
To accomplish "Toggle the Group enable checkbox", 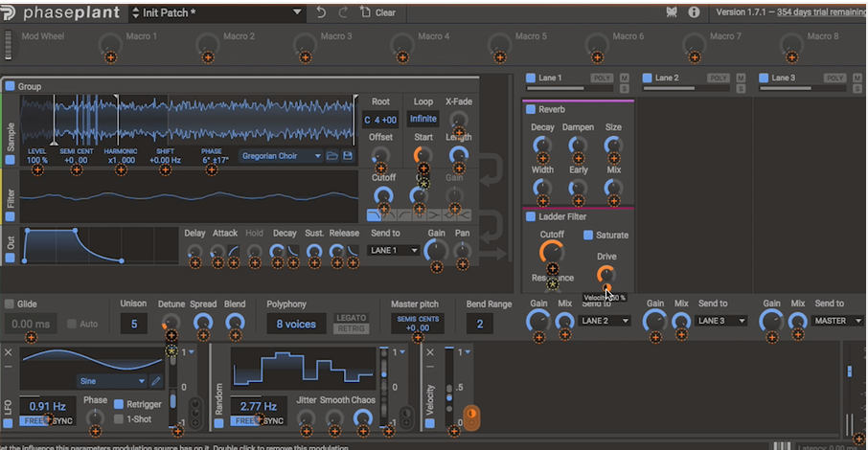I will point(10,86).
